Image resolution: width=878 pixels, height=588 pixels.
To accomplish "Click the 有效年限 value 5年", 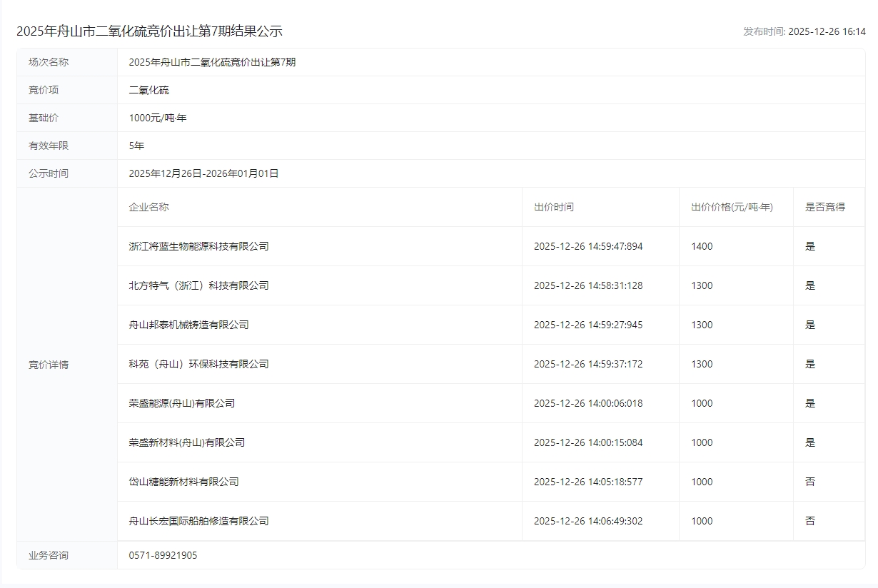I will 136,146.
